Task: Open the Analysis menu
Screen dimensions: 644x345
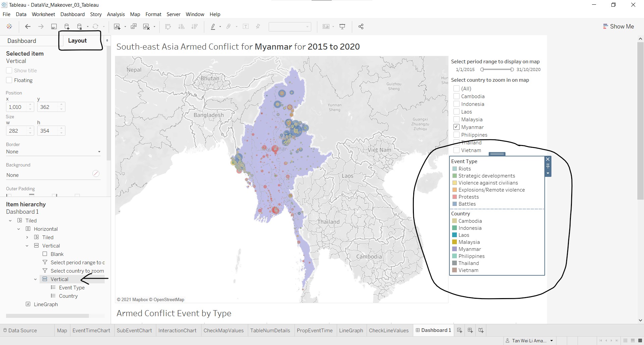Action: pos(116,14)
